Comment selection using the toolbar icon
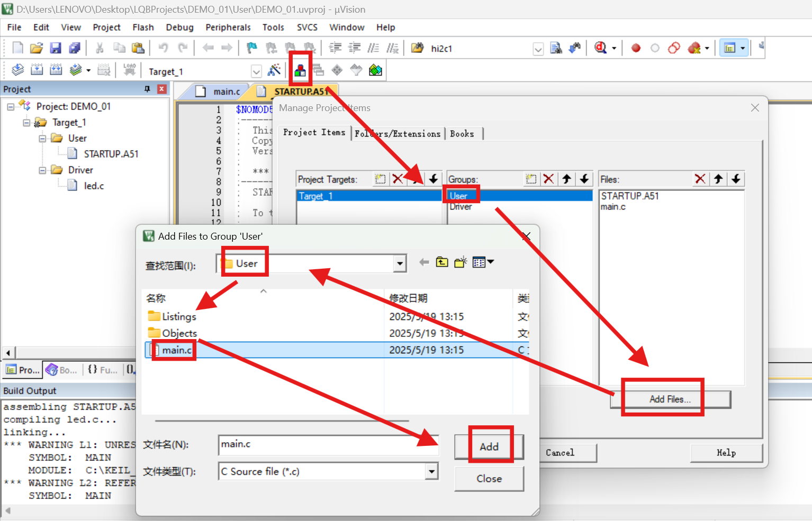812x521 pixels. [x=373, y=48]
